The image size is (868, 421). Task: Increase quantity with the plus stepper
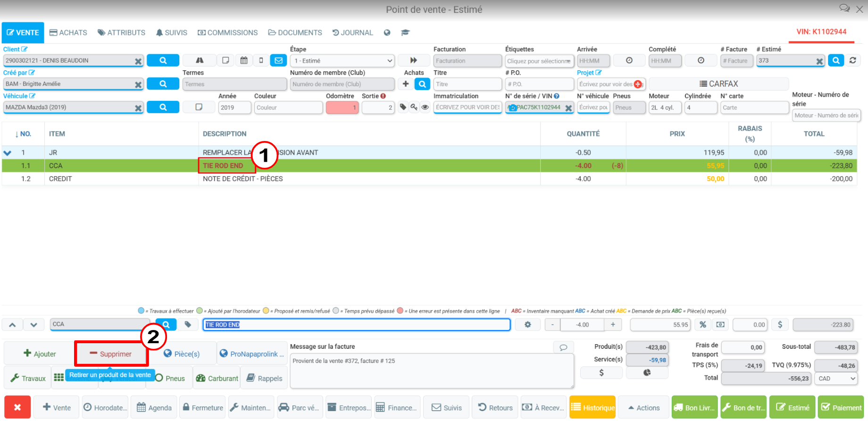click(x=613, y=324)
